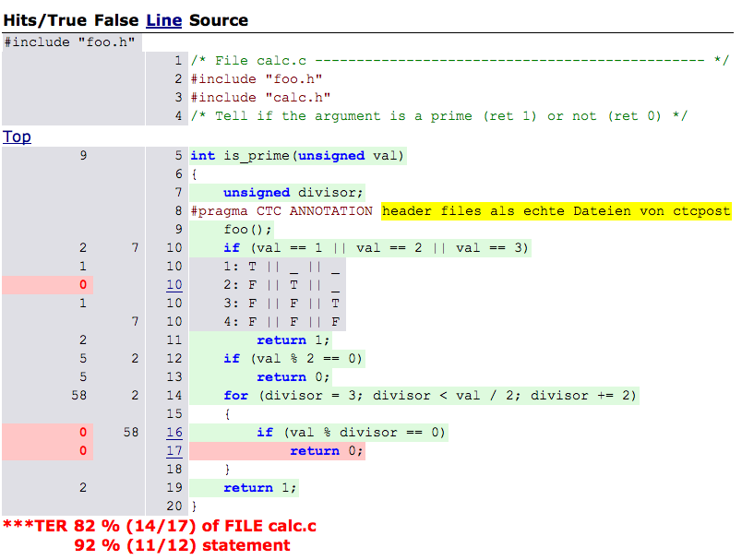
Task: Click the False column heading
Action: coord(116,19)
